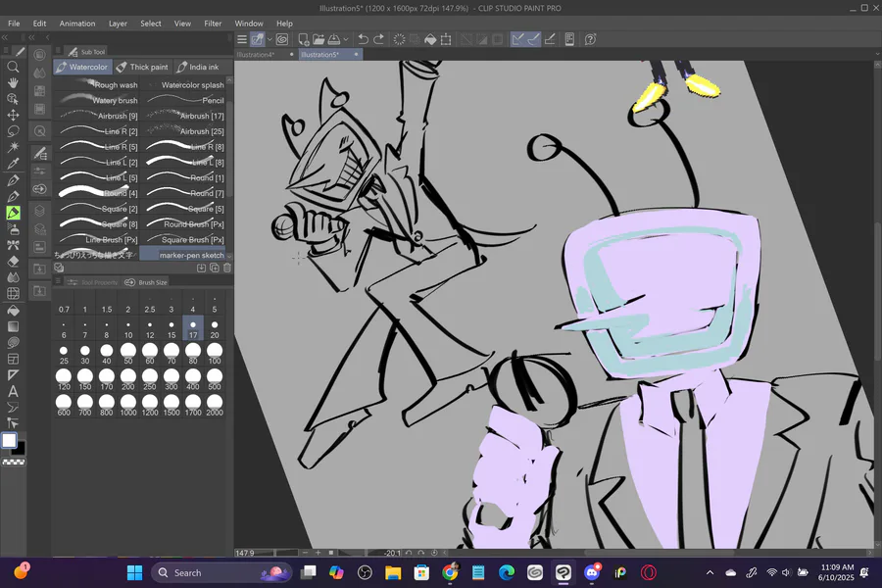
Task: Open Clip Studio Support help icon
Action: (590, 39)
